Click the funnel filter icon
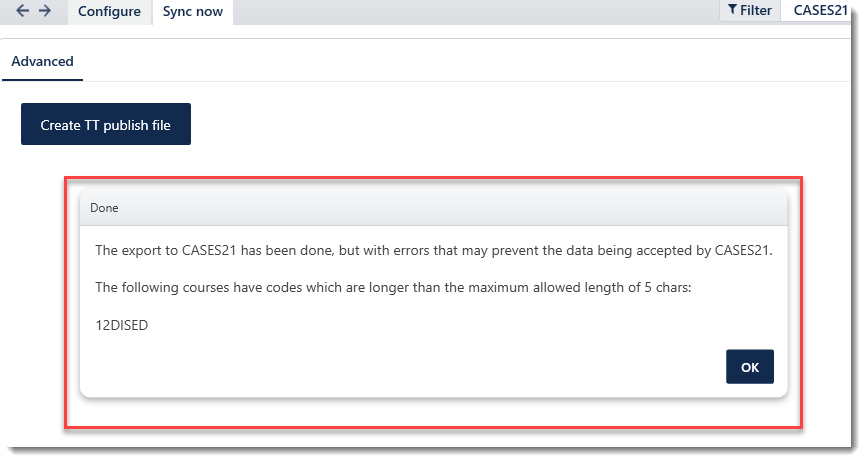This screenshot has height=462, width=866. point(732,9)
